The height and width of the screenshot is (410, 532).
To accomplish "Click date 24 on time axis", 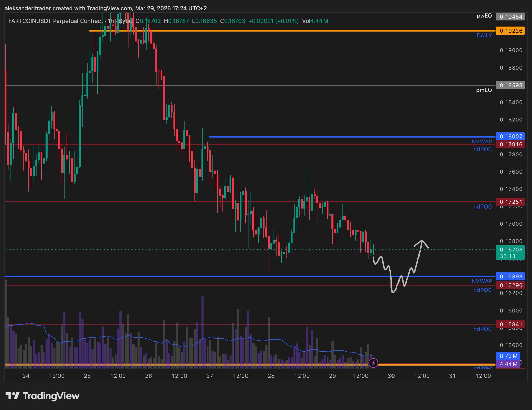I will [x=26, y=376].
